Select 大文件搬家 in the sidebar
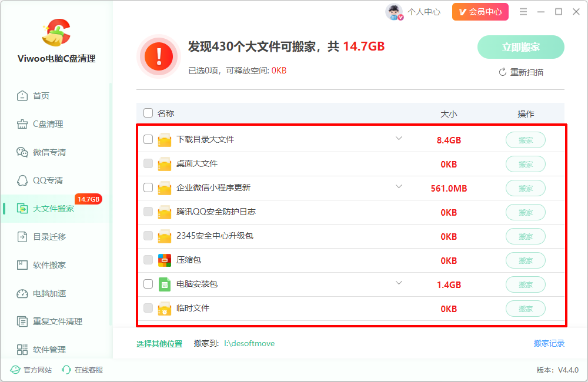The image size is (588, 382). (55, 209)
